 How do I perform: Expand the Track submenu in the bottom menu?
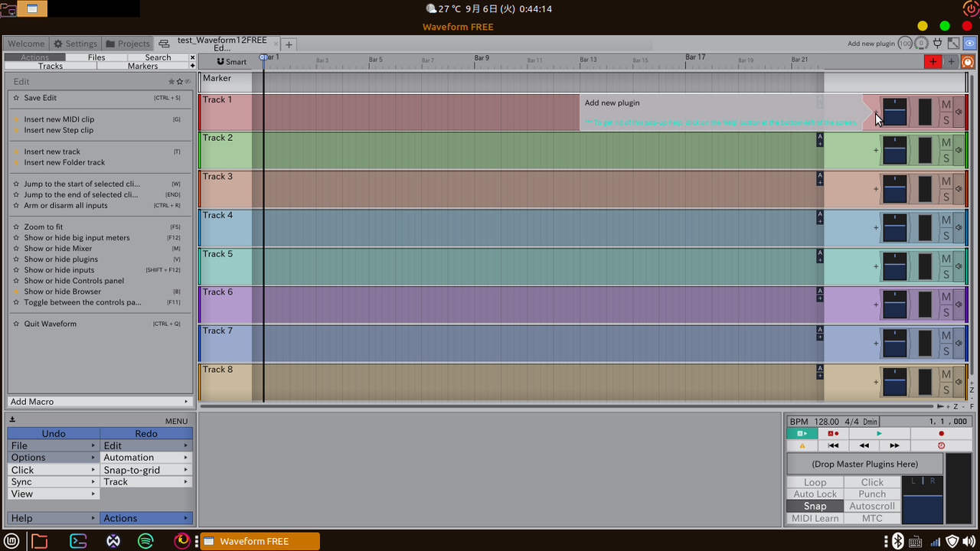pos(145,481)
